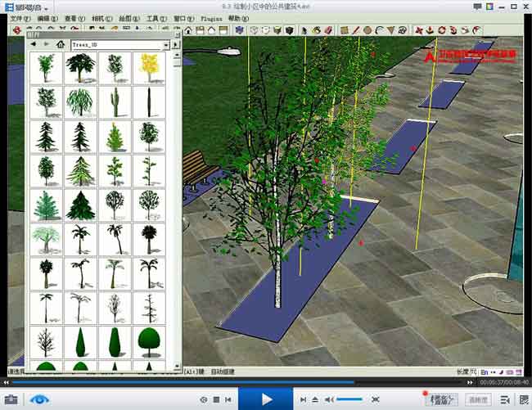The image size is (532, 410).
Task: Enable Shaded face style
Action: (277, 30)
